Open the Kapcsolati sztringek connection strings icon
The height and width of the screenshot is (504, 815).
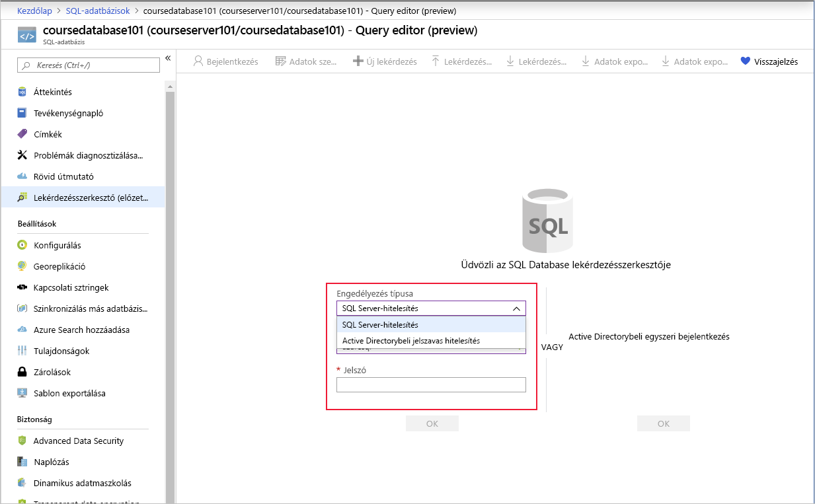click(20, 287)
